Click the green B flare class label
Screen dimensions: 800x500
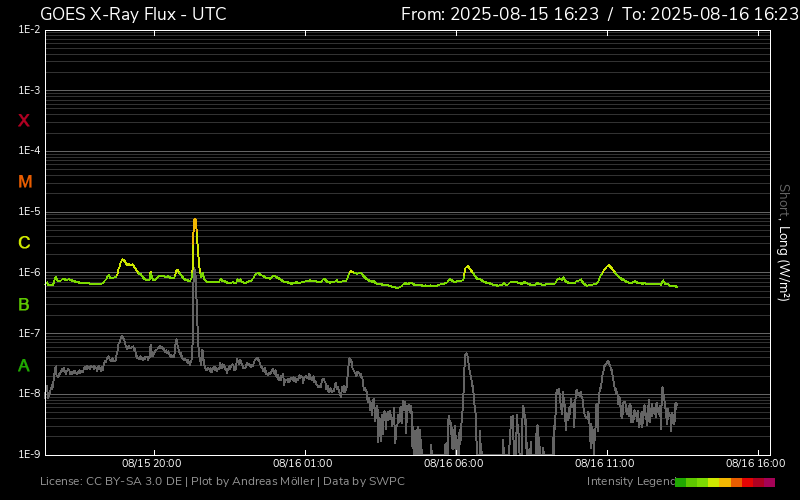pos(24,305)
